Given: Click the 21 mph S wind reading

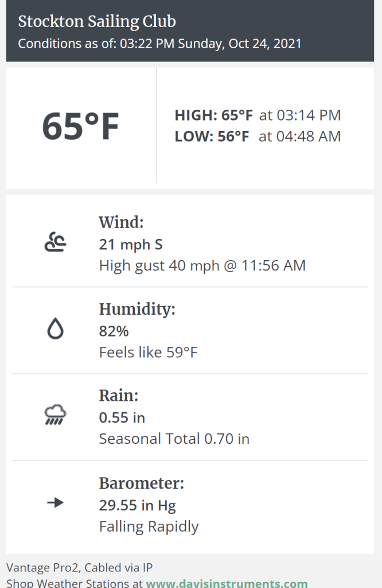Looking at the screenshot, I should [130, 245].
